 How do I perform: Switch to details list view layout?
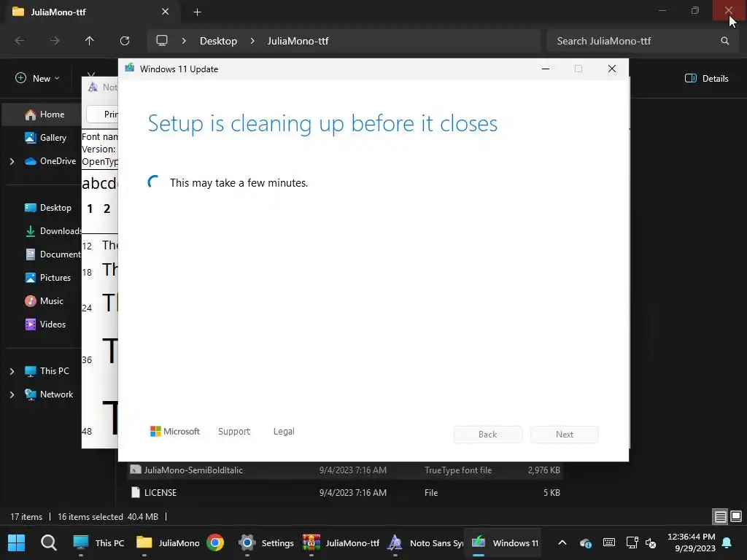720,517
